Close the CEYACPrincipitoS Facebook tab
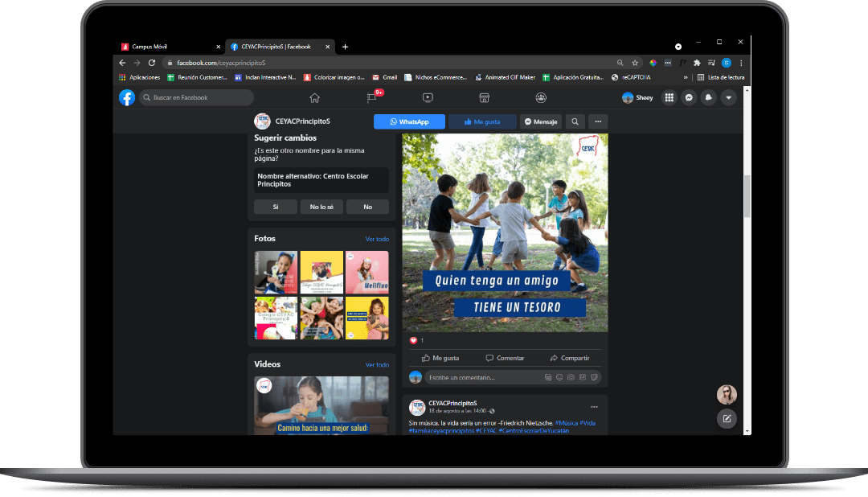Image resolution: width=868 pixels, height=497 pixels. point(328,47)
